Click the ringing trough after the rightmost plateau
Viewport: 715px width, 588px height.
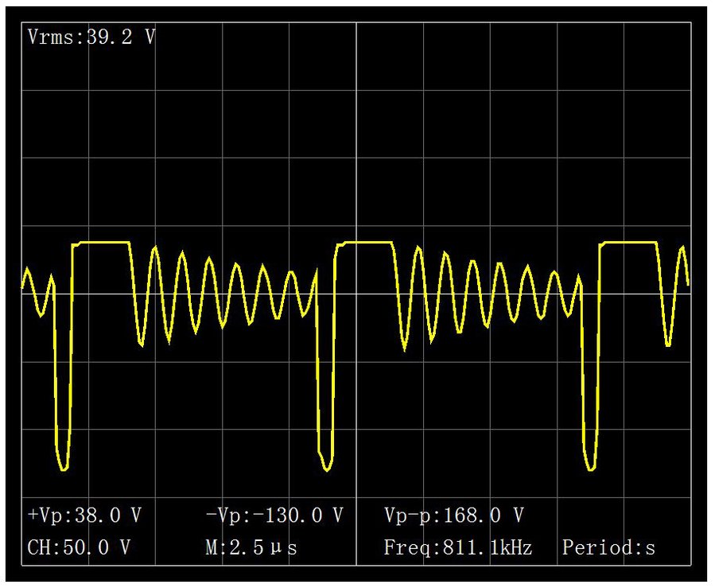pyautogui.click(x=668, y=346)
